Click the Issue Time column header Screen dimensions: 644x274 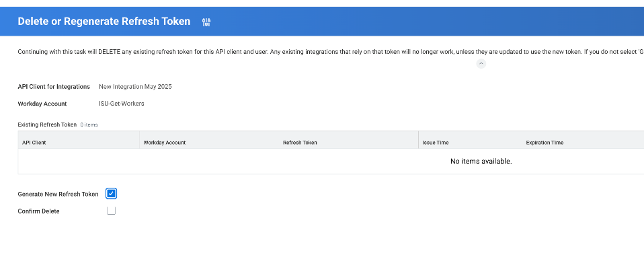coord(435,143)
